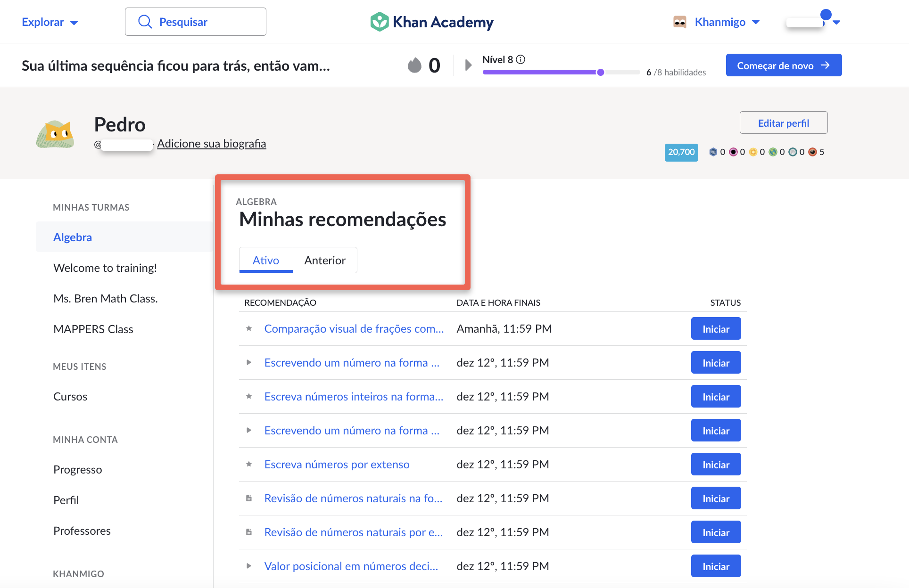Viewport: 909px width, 588px height.
Task: Open the Khanmigo dropdown menu
Action: click(x=727, y=22)
